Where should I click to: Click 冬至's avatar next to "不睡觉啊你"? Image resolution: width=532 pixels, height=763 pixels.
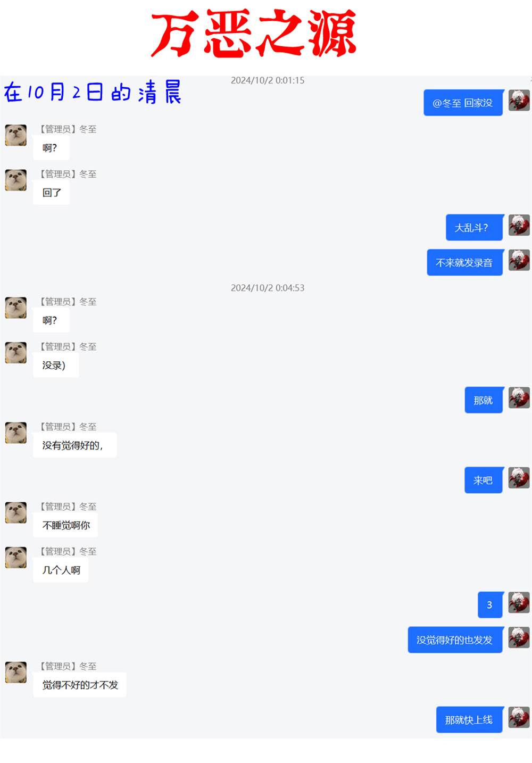tap(16, 512)
